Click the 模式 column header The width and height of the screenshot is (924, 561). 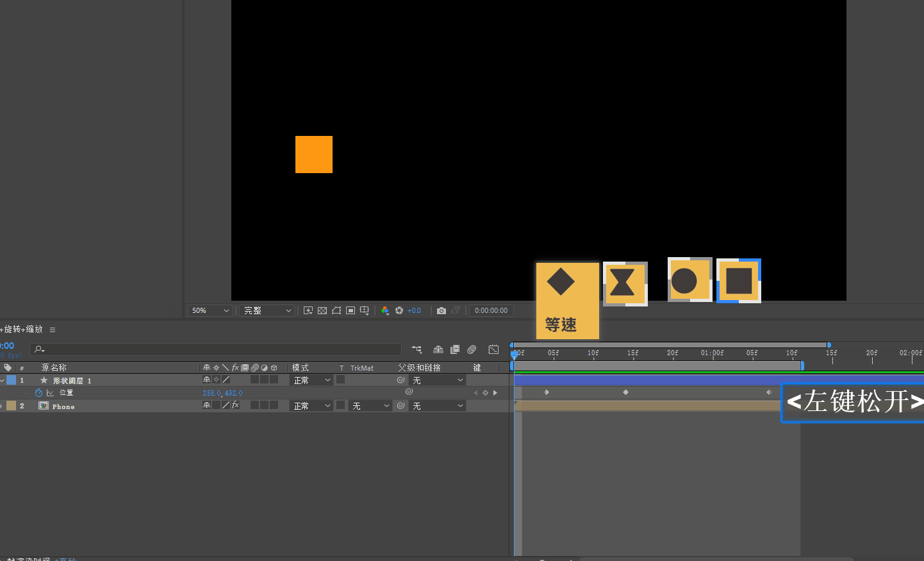coord(301,367)
